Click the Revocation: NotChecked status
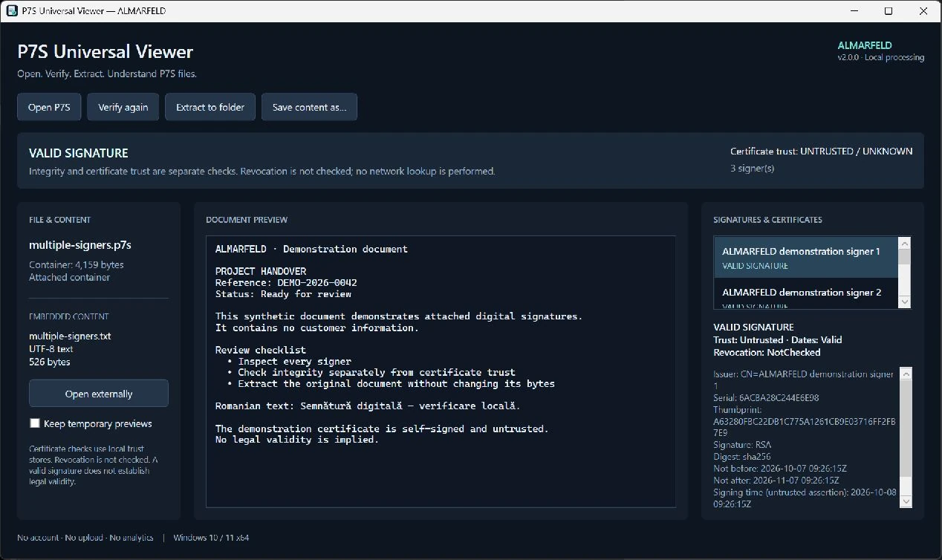942x560 pixels. point(767,353)
